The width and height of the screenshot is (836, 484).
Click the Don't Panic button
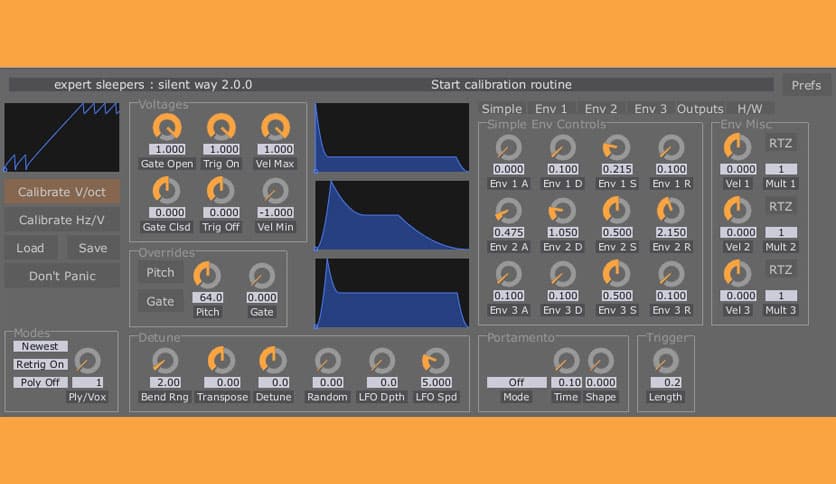click(62, 276)
